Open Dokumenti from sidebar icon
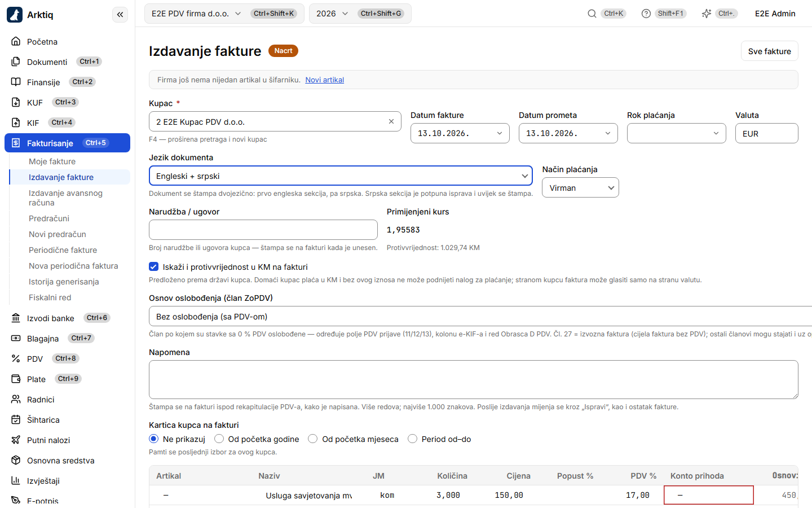Viewport: 812px width, 508px height. (16, 62)
